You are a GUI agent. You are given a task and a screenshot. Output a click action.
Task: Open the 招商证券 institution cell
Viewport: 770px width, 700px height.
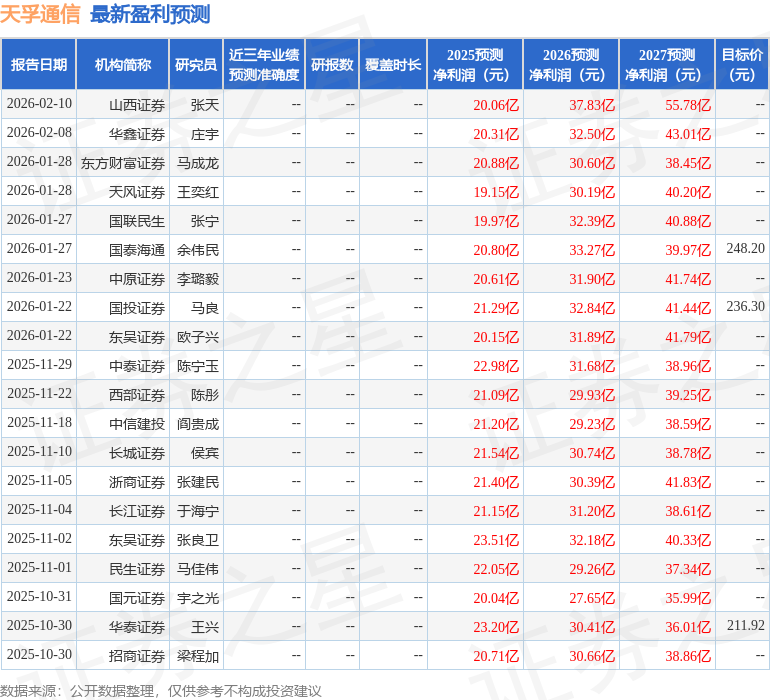click(x=137, y=655)
